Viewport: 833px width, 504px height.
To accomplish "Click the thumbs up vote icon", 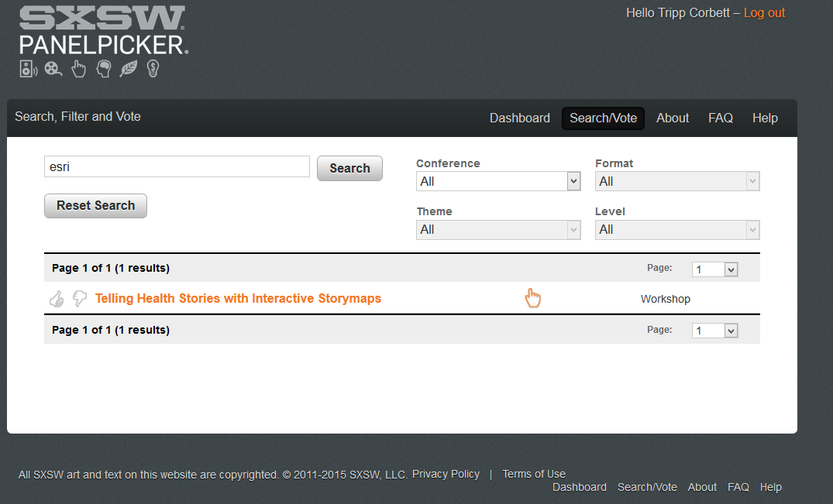I will pyautogui.click(x=57, y=299).
